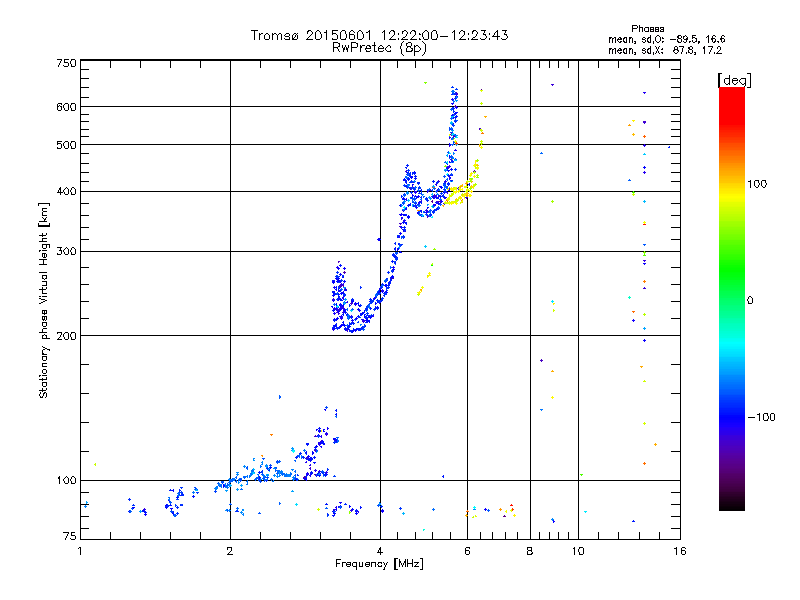Click the 'Stationary phase Virtual Height [km]' axis label
800x600 pixels.
[44, 300]
